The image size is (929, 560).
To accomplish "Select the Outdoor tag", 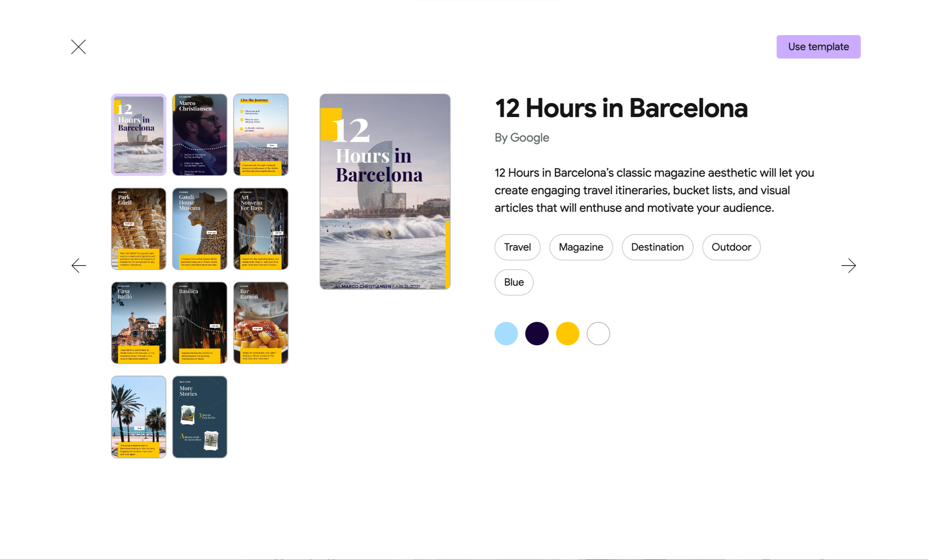I will pyautogui.click(x=731, y=247).
